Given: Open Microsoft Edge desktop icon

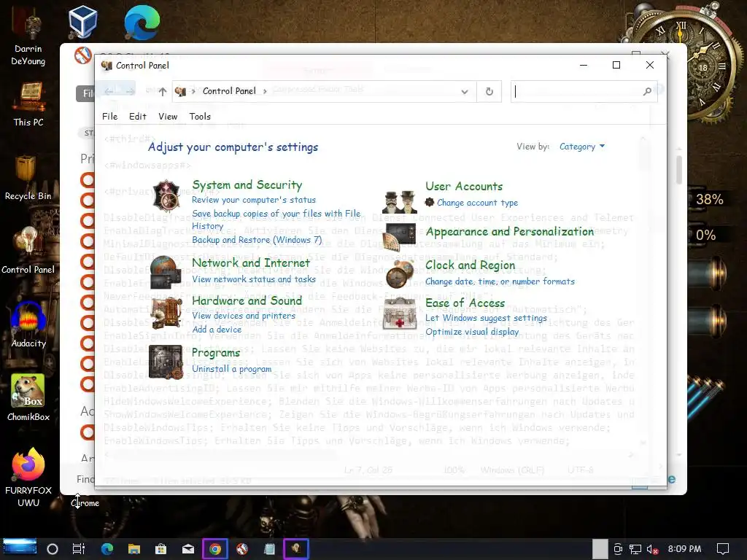Looking at the screenshot, I should pos(142,22).
